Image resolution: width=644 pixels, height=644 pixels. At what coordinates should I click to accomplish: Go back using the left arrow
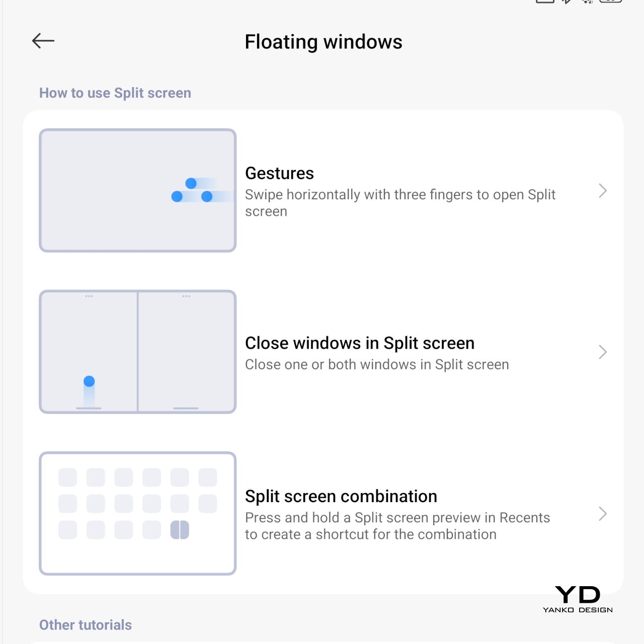pos(43,41)
